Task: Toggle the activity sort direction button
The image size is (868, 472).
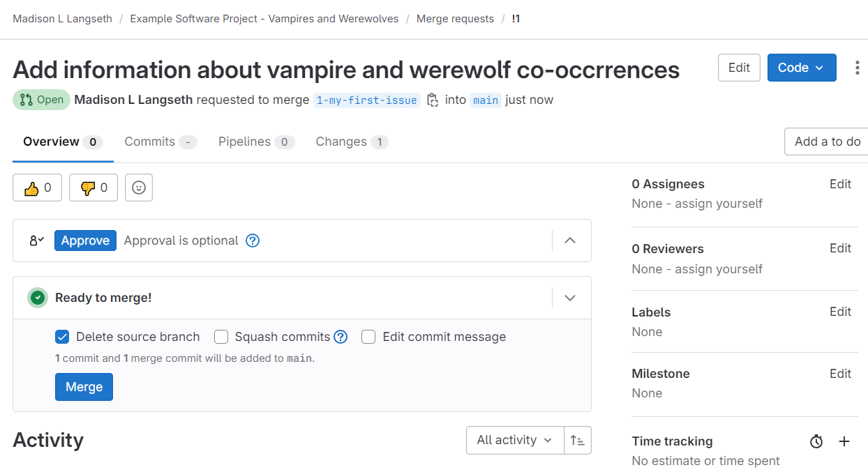Action: pos(578,441)
